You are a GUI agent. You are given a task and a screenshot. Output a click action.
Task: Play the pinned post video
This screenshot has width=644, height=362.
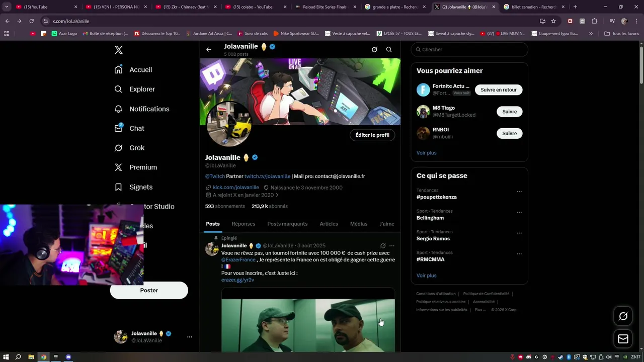click(308, 321)
